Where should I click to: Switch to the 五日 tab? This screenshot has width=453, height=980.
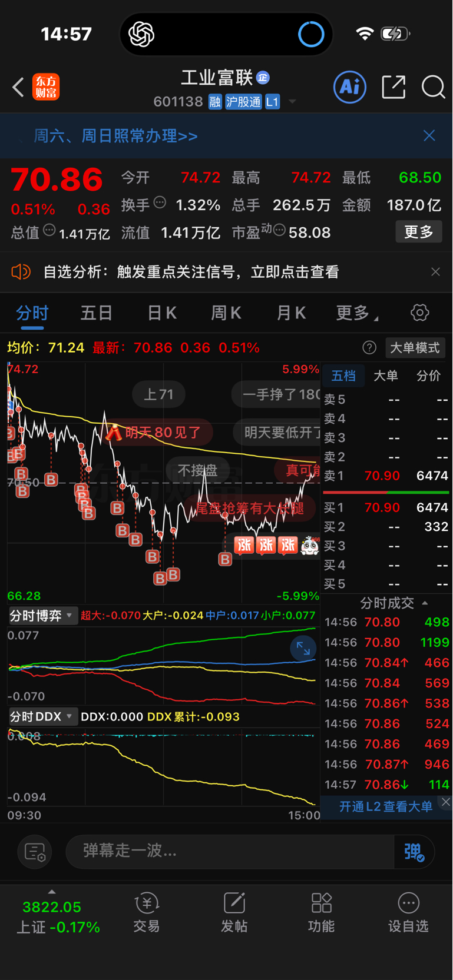click(x=97, y=313)
